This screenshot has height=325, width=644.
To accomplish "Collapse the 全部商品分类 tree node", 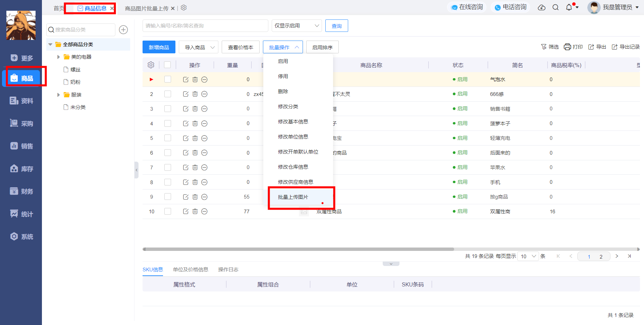I will (x=50, y=44).
